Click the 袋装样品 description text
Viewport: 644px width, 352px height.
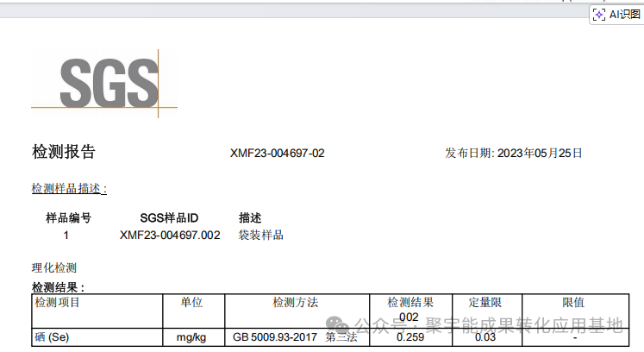[261, 236]
